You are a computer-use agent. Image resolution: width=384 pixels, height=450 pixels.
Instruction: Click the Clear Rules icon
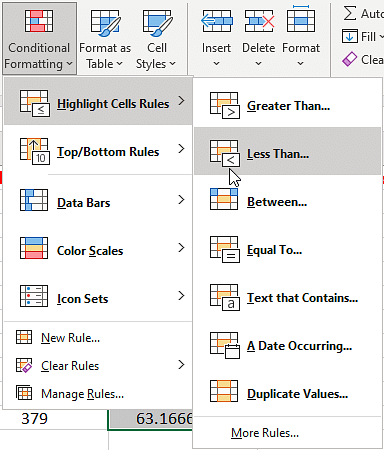(x=24, y=365)
